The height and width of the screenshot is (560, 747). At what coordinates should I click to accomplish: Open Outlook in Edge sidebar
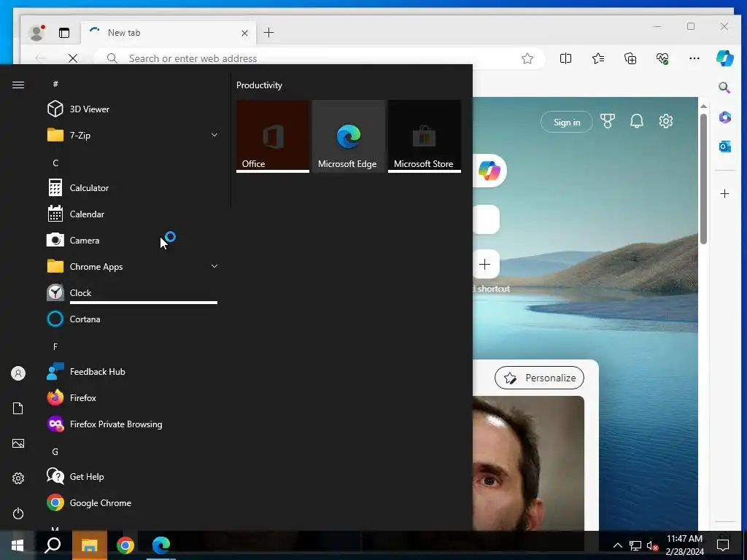[724, 147]
